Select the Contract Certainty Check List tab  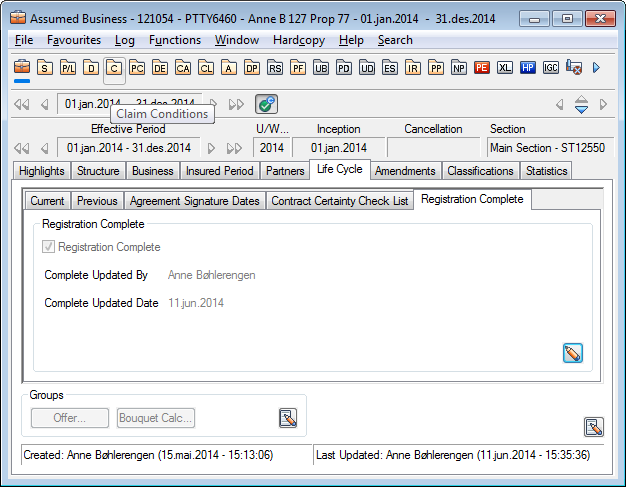pos(340,201)
